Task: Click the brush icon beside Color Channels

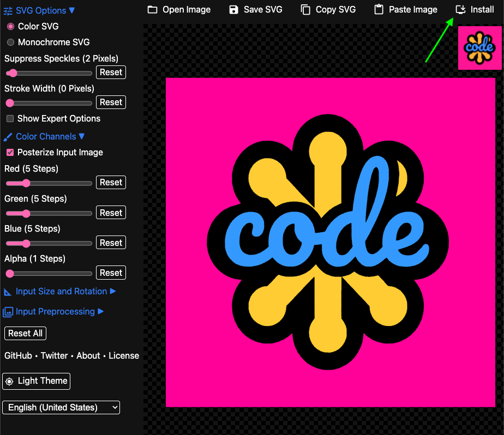Action: (7, 136)
